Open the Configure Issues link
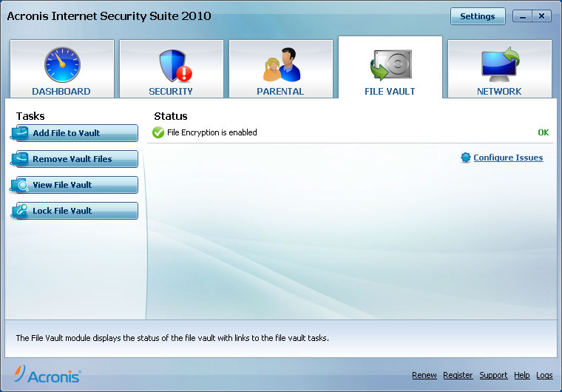This screenshot has height=392, width=562. [x=508, y=158]
